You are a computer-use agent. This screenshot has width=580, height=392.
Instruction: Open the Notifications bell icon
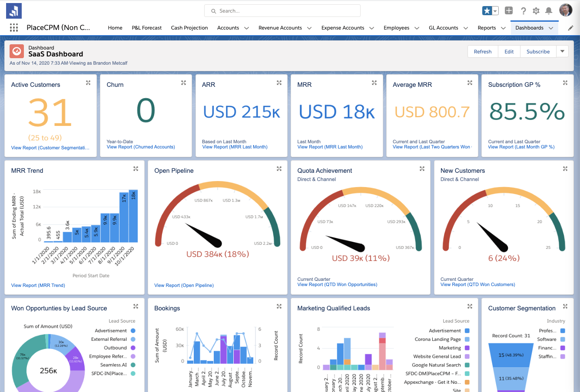pos(549,11)
